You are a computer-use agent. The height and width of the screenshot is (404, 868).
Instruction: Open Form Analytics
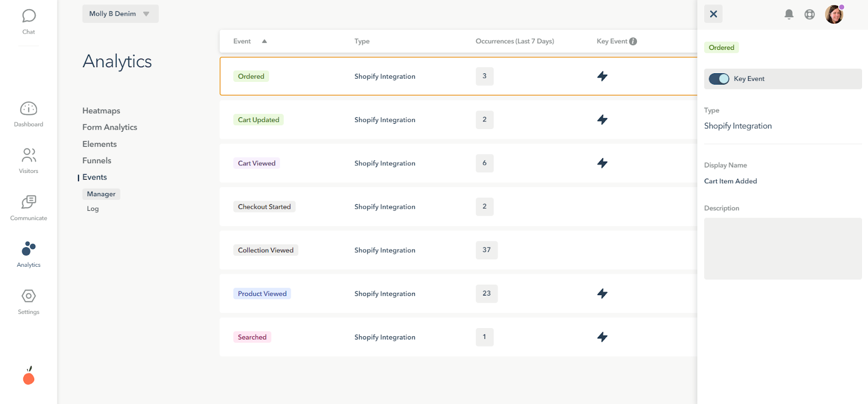pyautogui.click(x=110, y=127)
